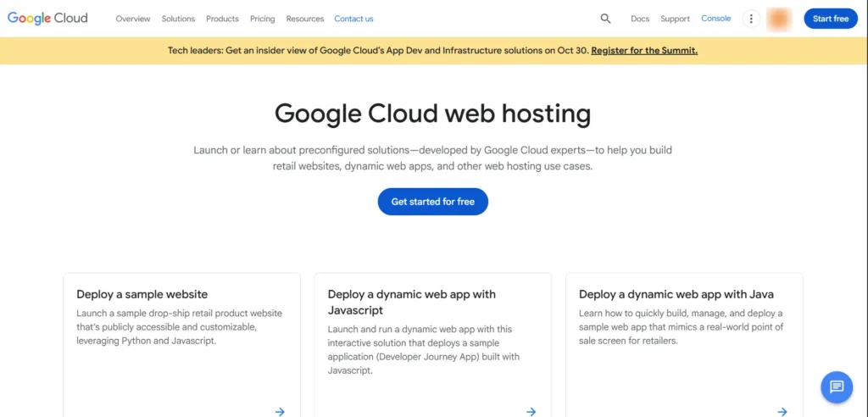This screenshot has width=868, height=417.
Task: Go to Contact us
Action: pyautogui.click(x=353, y=19)
